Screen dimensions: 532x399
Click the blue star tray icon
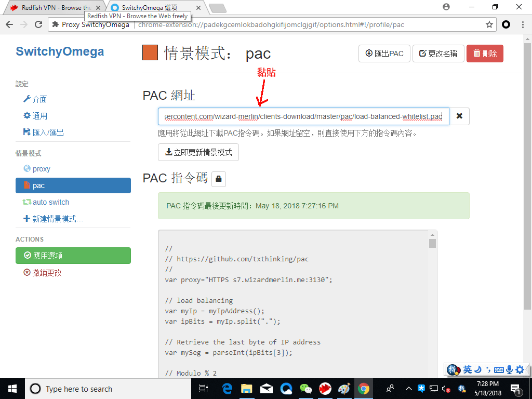(x=421, y=389)
